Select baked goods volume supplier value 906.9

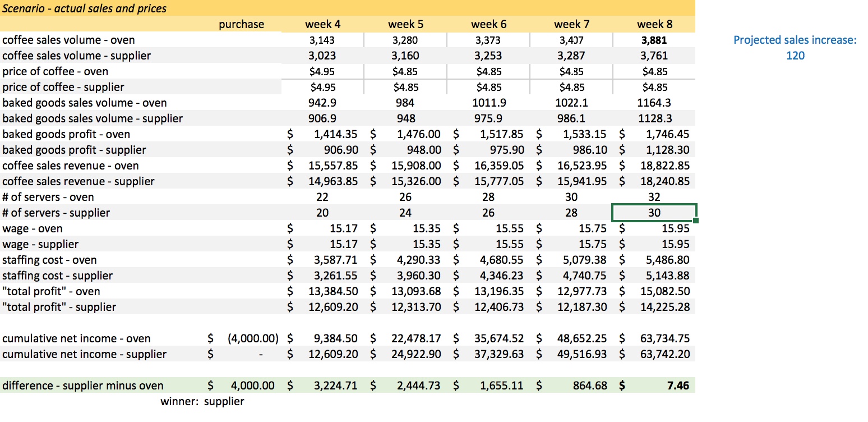point(322,118)
